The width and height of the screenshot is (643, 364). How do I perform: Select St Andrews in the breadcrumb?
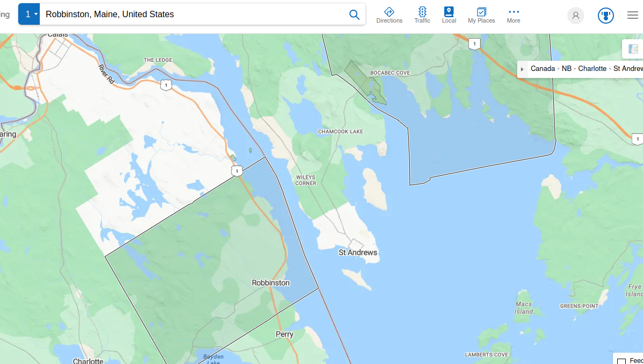tap(628, 68)
